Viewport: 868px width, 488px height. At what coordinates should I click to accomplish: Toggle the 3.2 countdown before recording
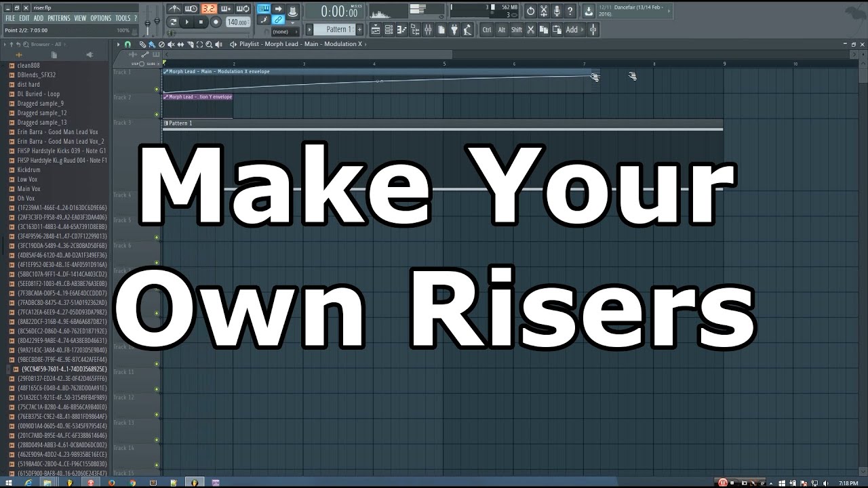point(208,9)
